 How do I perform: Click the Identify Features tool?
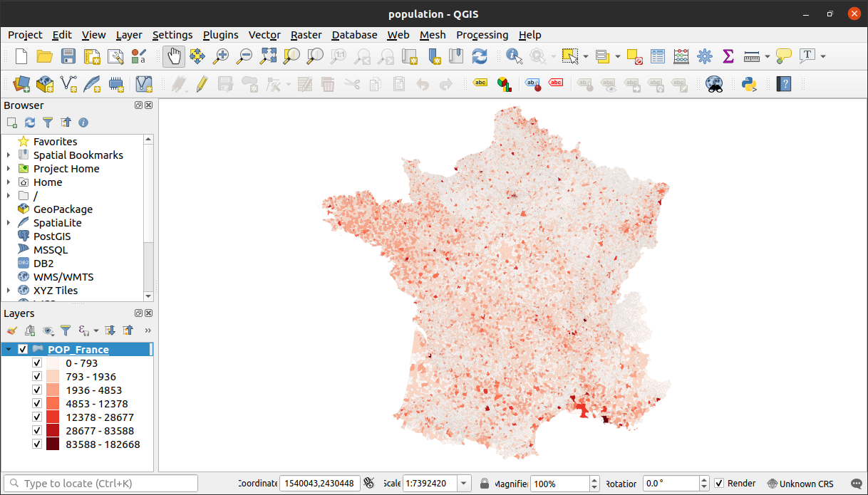(x=514, y=56)
